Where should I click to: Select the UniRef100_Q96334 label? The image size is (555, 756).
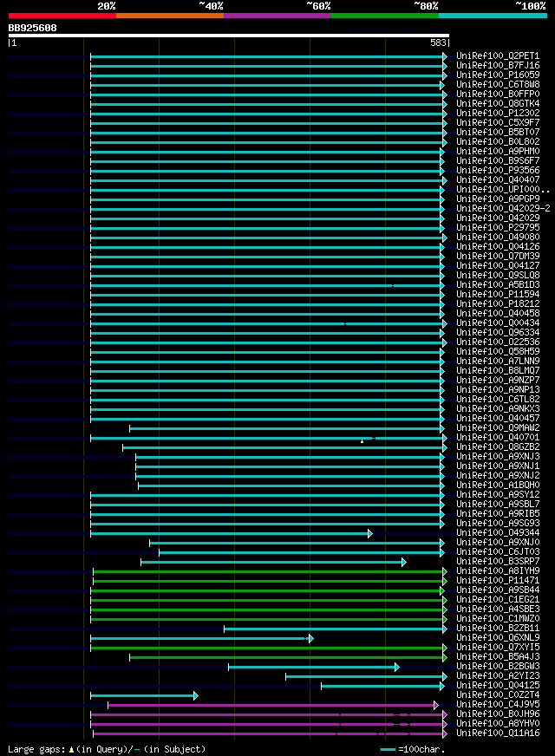point(498,333)
